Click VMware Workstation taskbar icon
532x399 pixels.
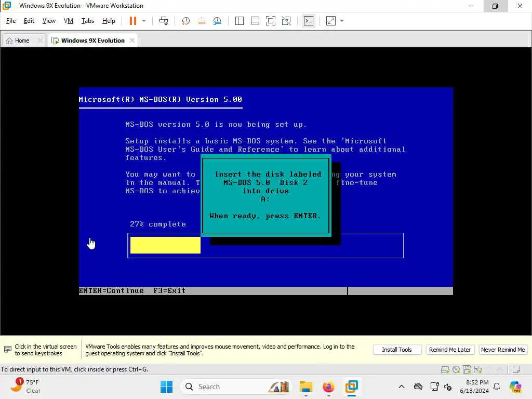(352, 387)
